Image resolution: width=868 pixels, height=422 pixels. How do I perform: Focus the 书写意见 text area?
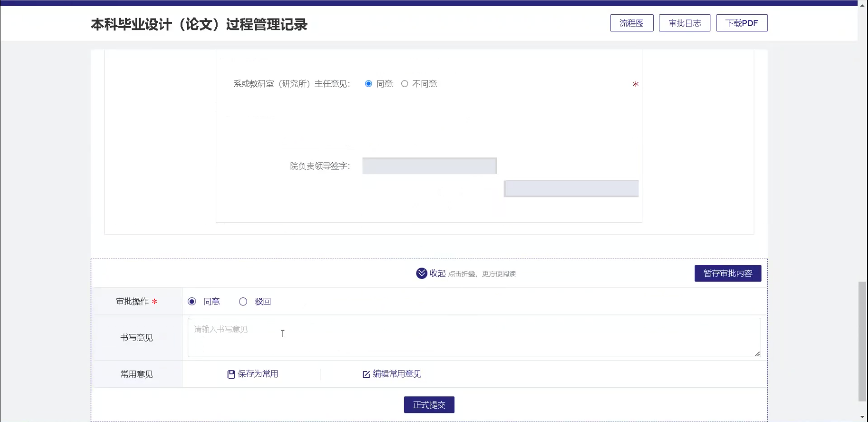tap(474, 337)
